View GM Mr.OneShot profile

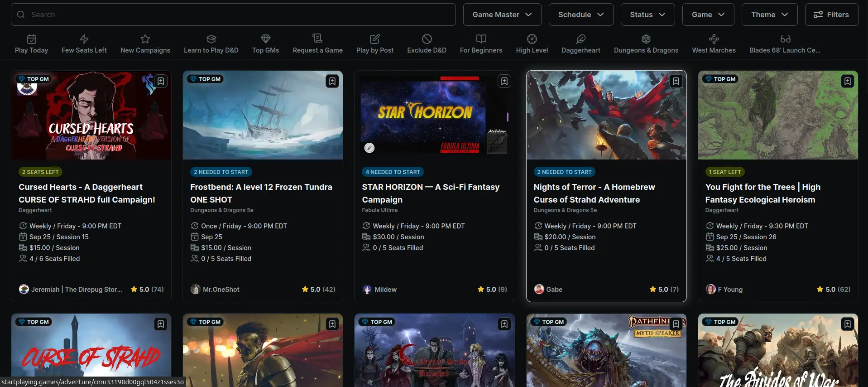[215, 289]
